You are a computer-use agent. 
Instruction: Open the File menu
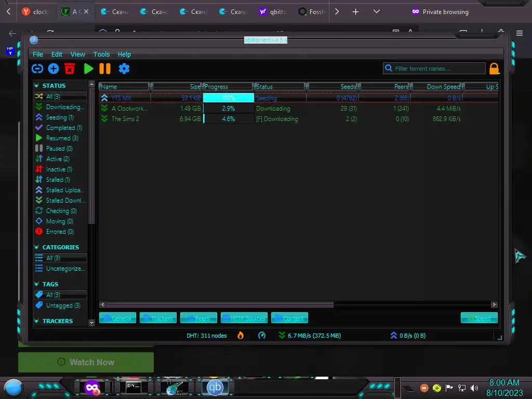click(x=37, y=54)
